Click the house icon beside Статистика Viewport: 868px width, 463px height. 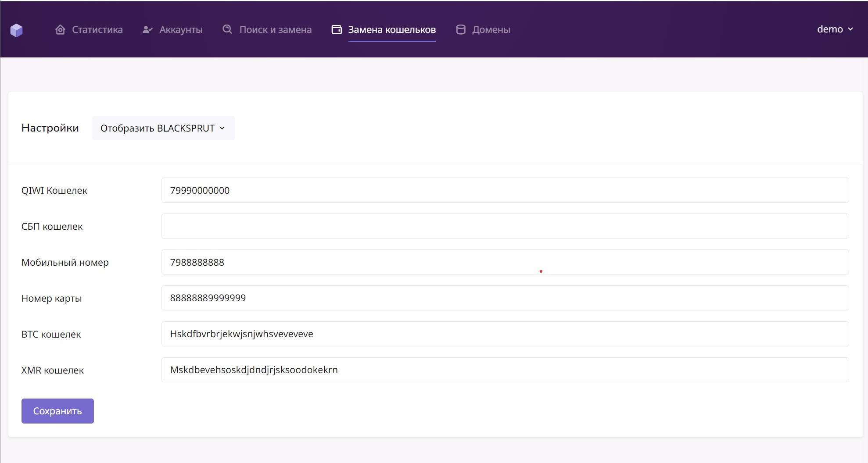click(x=61, y=29)
